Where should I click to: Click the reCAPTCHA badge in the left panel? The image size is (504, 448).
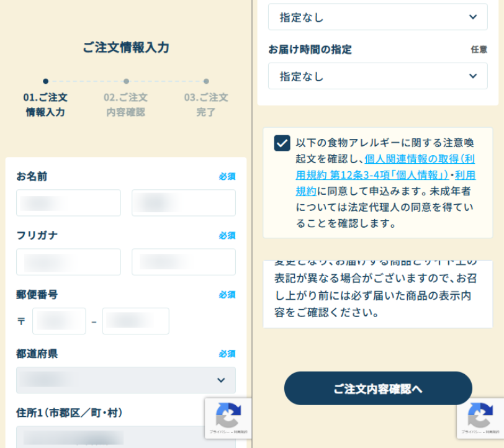tap(228, 418)
